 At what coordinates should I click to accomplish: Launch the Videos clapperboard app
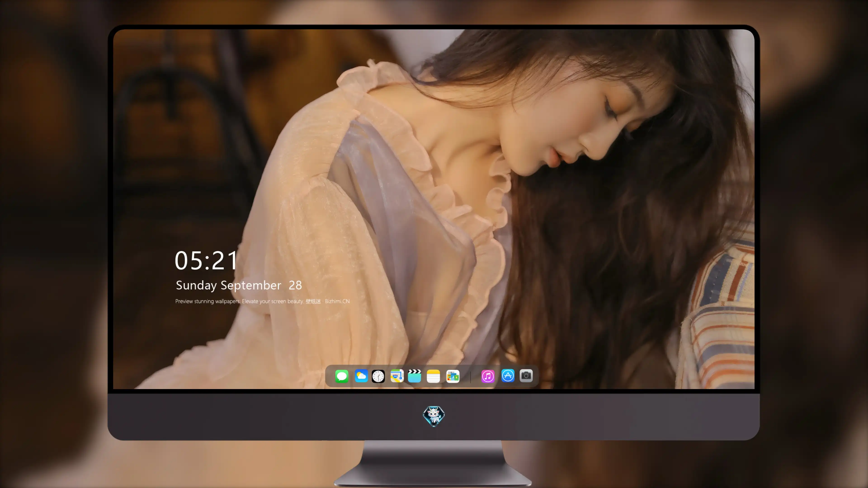point(415,376)
